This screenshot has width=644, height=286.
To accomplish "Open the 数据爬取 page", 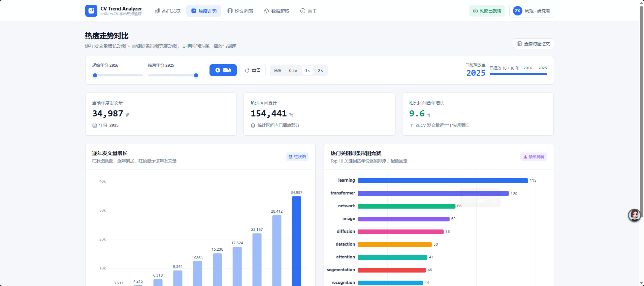I will 277,11.
